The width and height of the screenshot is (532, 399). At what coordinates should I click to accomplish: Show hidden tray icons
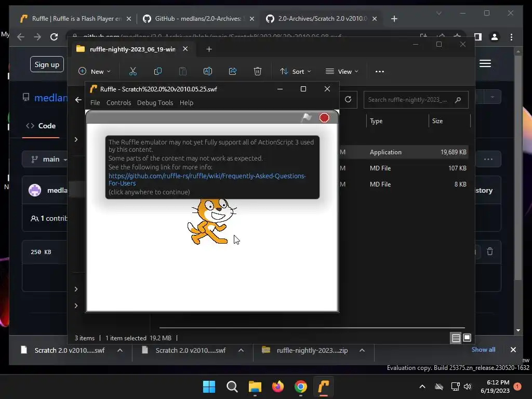422,387
